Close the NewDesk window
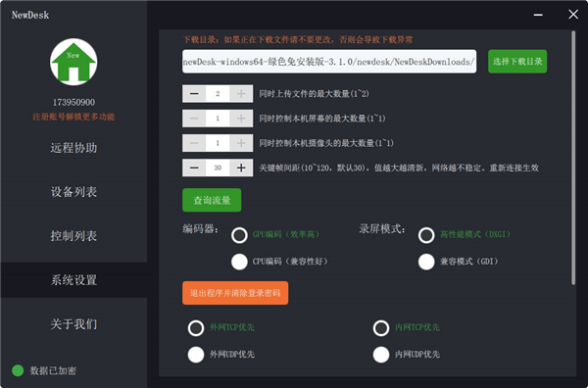Viewport: 588px width, 388px height. [573, 15]
